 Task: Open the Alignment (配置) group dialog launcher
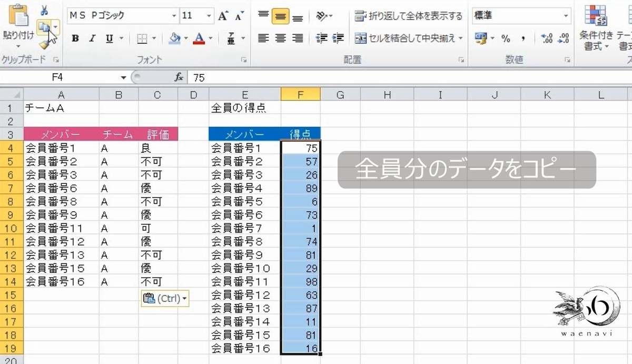(461, 60)
